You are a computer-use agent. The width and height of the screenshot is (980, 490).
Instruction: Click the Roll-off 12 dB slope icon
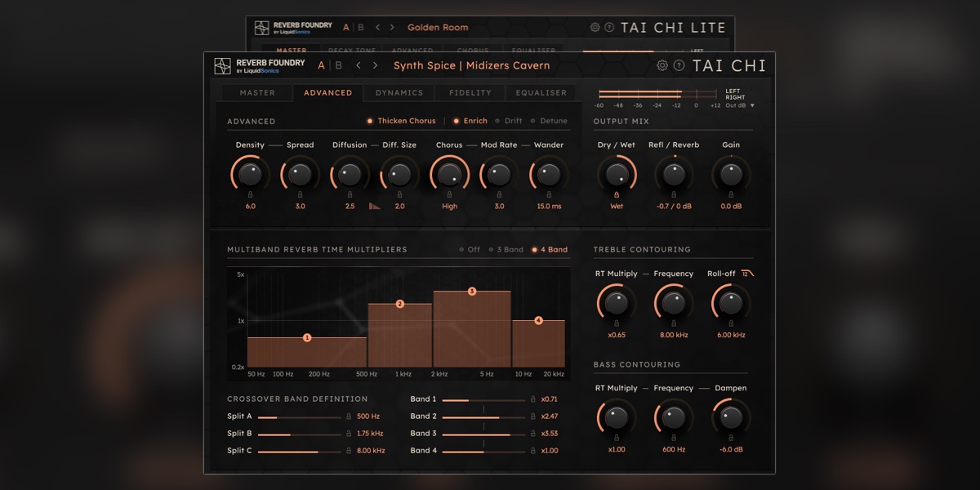click(x=747, y=274)
